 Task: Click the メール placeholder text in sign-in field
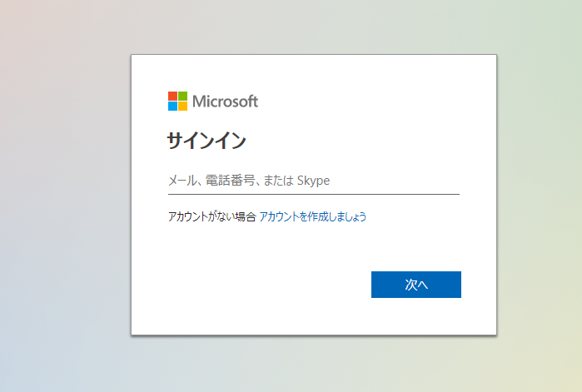181,180
